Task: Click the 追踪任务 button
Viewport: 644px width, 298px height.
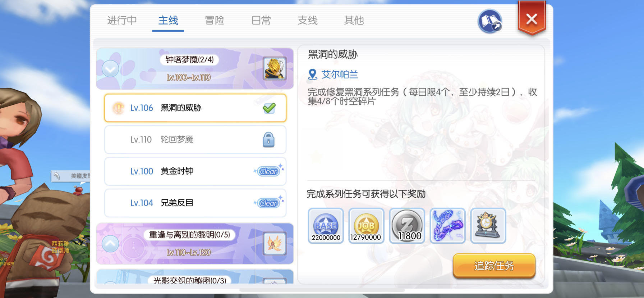Action: pyautogui.click(x=494, y=266)
